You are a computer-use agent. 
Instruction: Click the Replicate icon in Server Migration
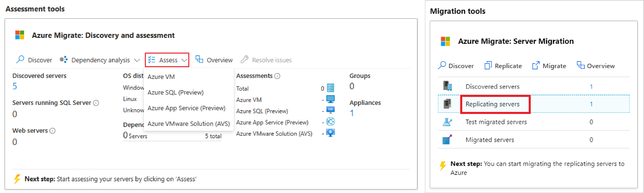488,65
